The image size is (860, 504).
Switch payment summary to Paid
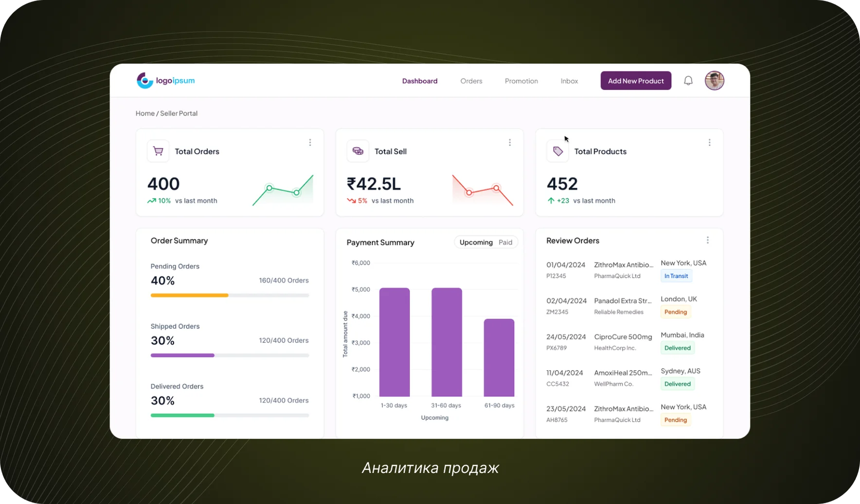[x=505, y=242]
